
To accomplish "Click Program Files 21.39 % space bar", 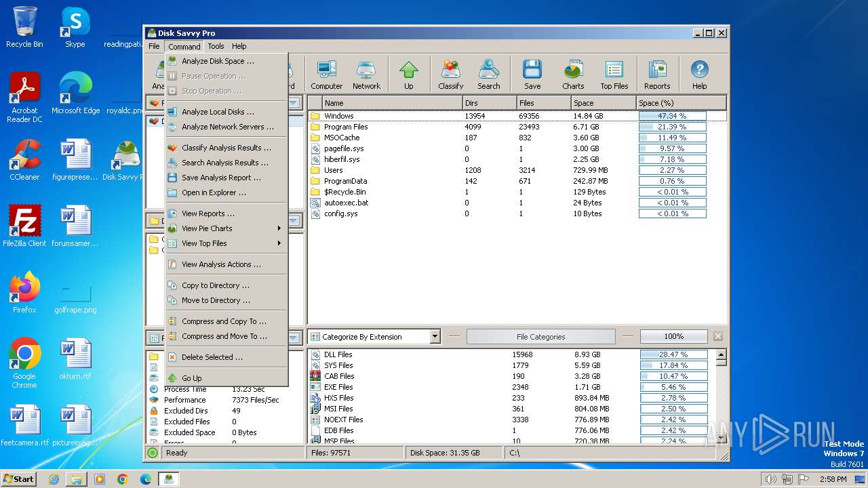I will coord(672,127).
